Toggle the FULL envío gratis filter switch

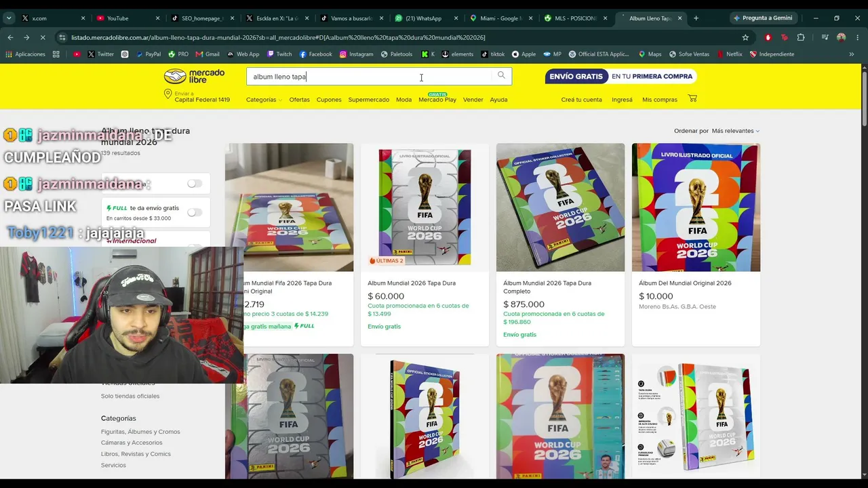pyautogui.click(x=195, y=212)
